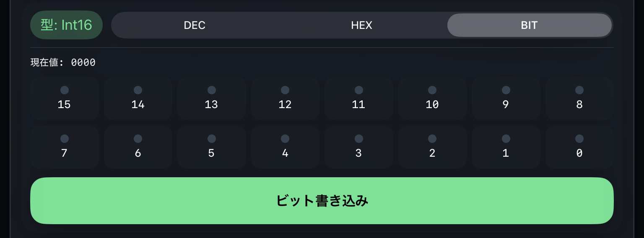Toggle bit 12 tile

(285, 98)
